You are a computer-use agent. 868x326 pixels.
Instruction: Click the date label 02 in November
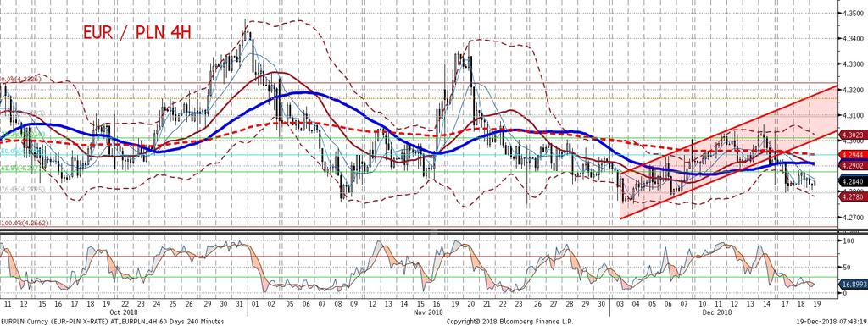tap(271, 305)
